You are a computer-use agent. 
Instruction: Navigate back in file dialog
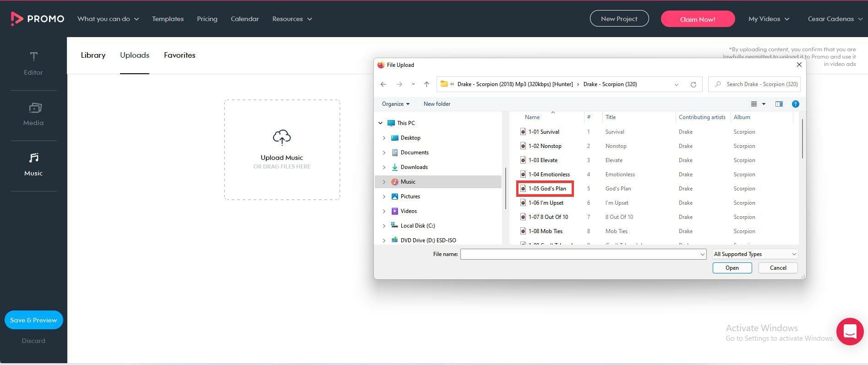(x=383, y=84)
